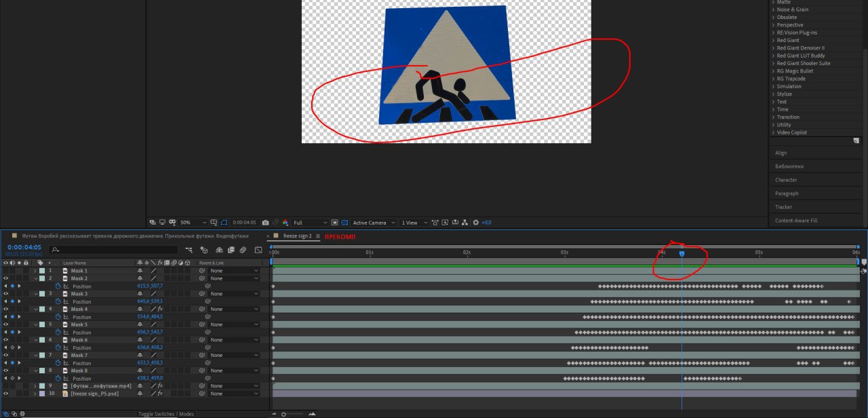
Task: Hide freeze sign_PS.psd layer eye toggle
Action: tap(6, 394)
